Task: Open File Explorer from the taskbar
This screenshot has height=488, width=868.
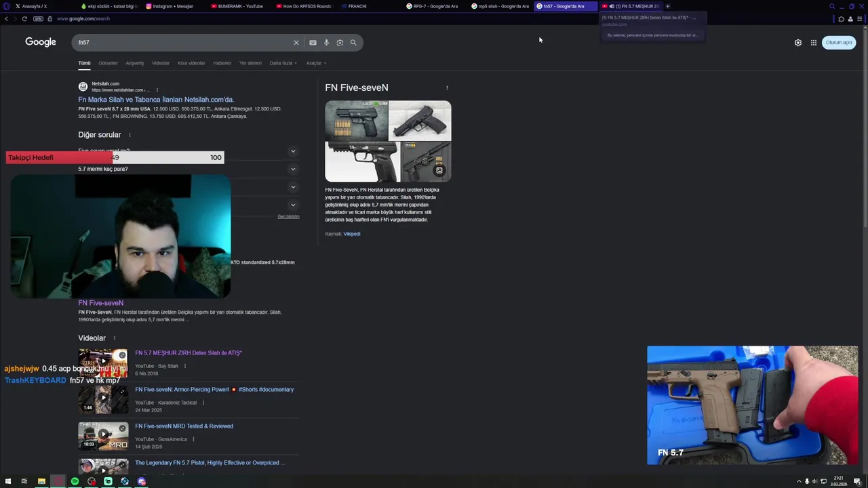Action: (x=41, y=481)
